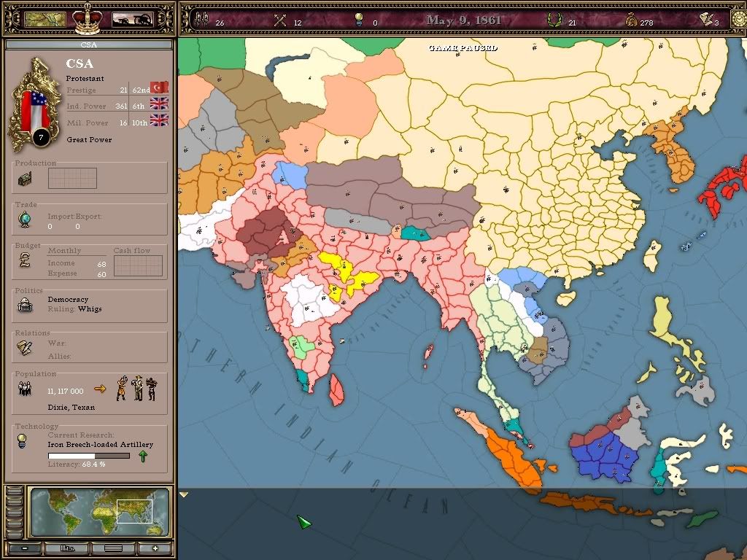The width and height of the screenshot is (747, 560).
Task: Click the green research upgrade arrow
Action: (144, 456)
